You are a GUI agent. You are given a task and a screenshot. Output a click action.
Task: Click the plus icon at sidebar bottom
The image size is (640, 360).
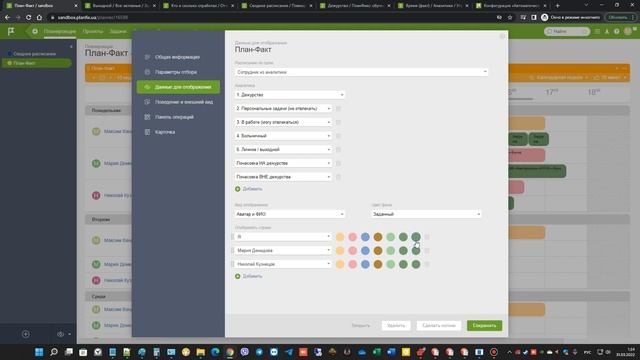tap(26, 334)
